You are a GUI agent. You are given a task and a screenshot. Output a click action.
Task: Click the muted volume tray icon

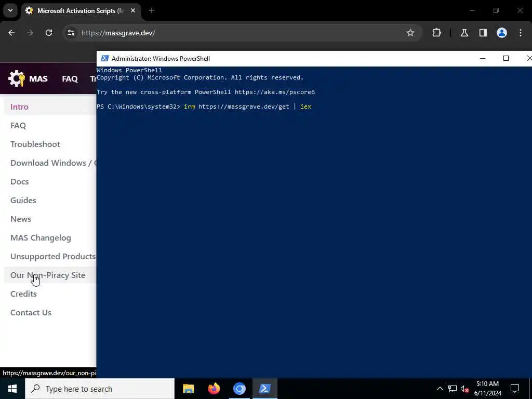[x=464, y=389]
